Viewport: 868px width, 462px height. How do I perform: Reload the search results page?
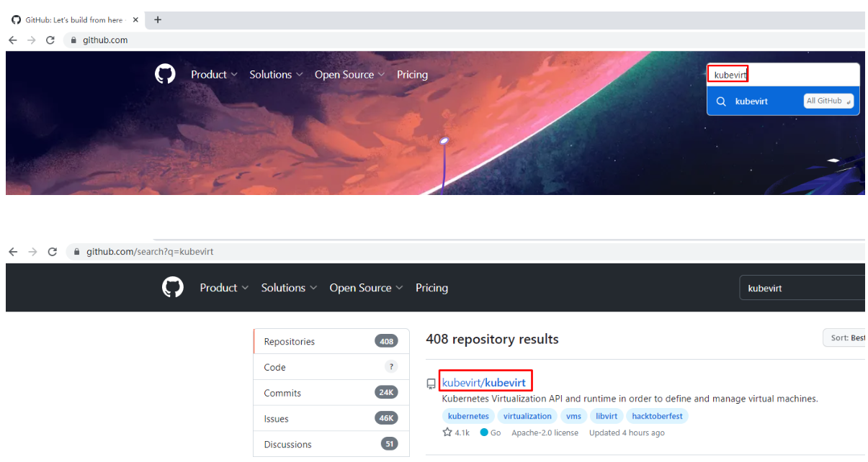coord(52,252)
